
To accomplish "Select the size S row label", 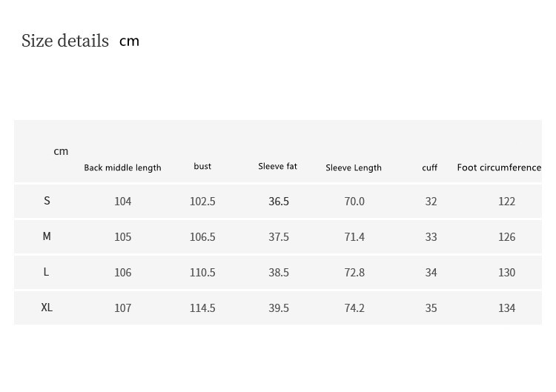I will [x=47, y=201].
